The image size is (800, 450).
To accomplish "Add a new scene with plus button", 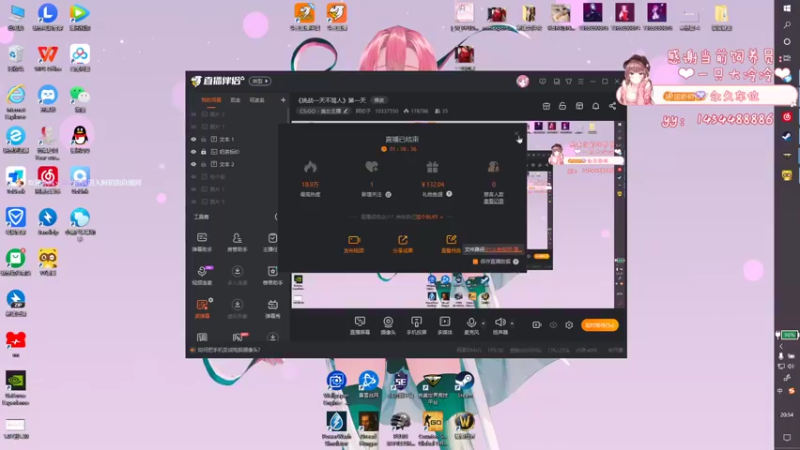I will click(x=283, y=100).
